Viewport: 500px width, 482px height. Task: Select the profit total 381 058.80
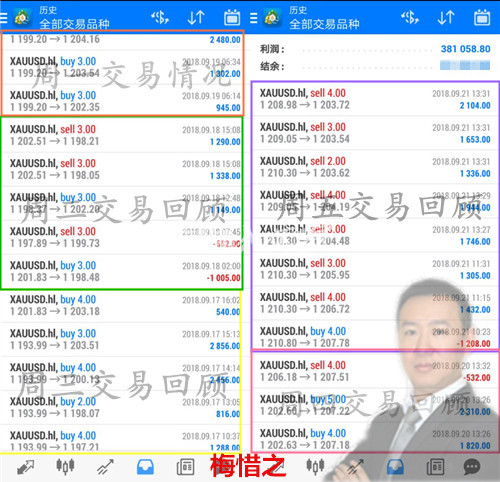coord(465,49)
